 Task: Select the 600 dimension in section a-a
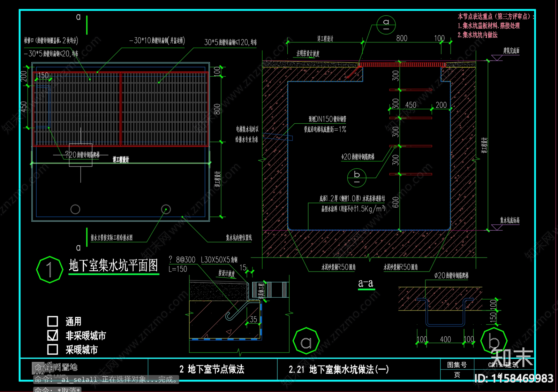(395, 202)
